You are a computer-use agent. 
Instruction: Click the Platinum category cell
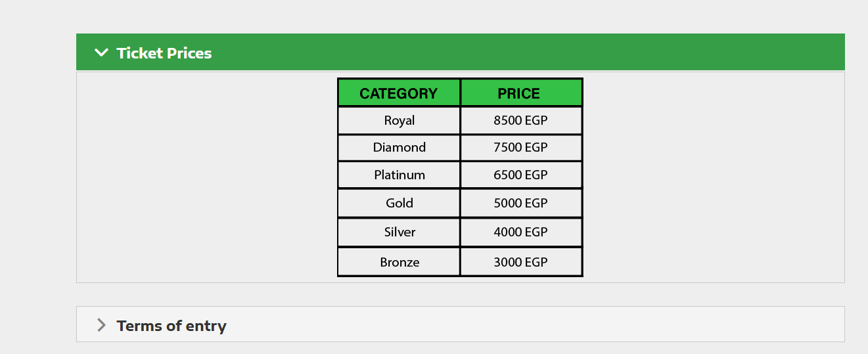pos(399,175)
